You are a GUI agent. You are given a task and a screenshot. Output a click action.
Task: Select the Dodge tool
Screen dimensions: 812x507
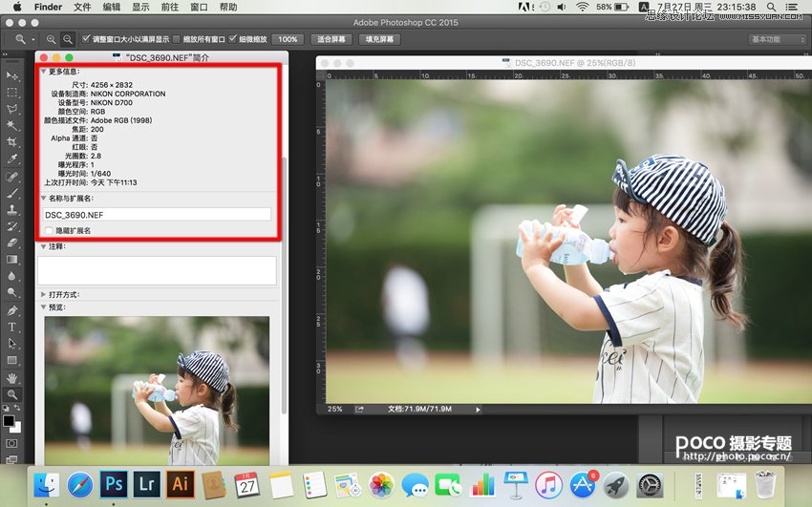coord(11,292)
